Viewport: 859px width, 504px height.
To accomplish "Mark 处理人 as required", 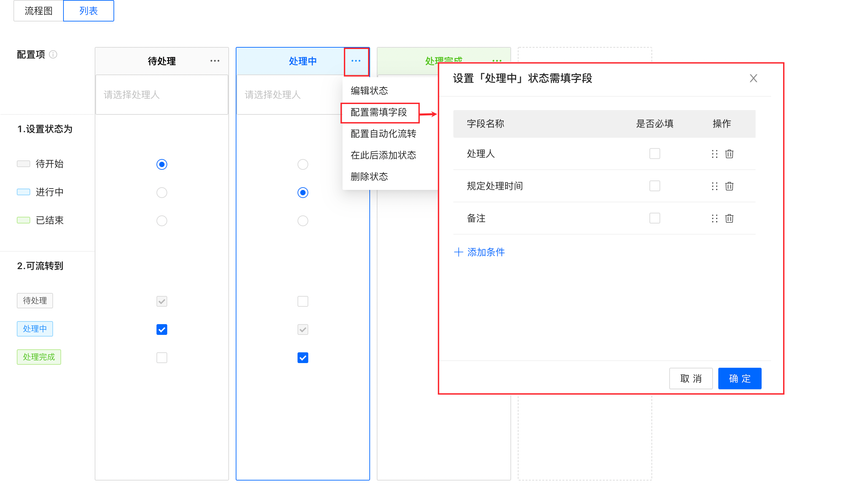I will click(654, 154).
